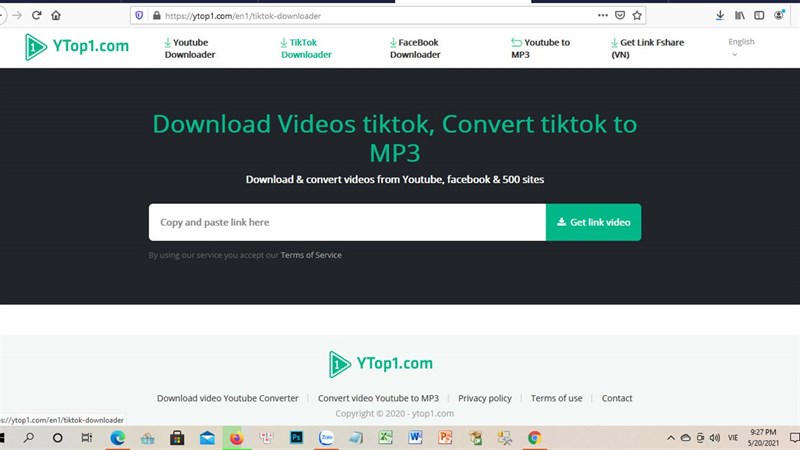
Task: Click the browser forward arrow
Action: pos(17,15)
